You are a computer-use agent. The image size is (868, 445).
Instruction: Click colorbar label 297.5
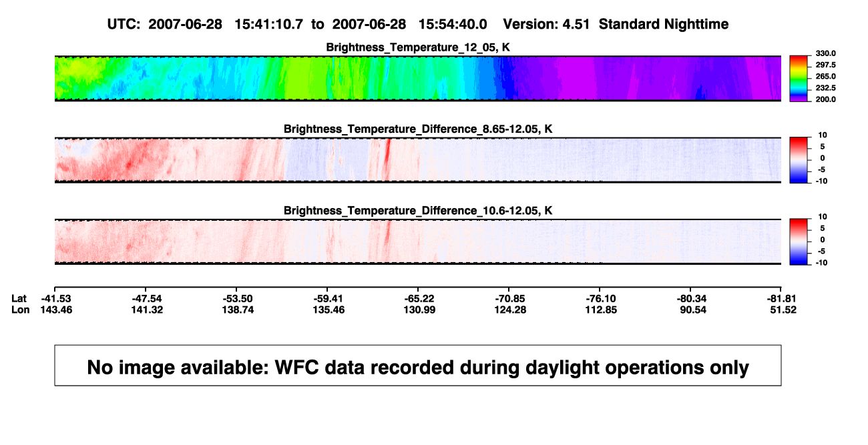[827, 65]
